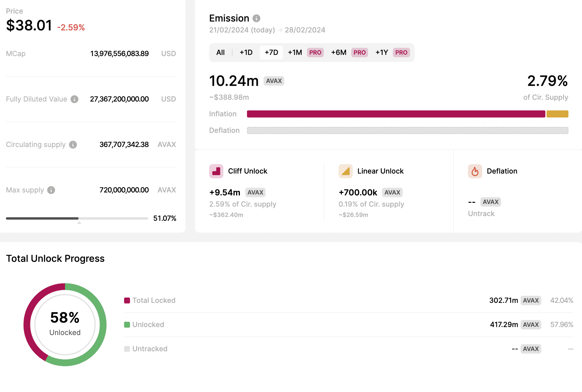This screenshot has height=392, width=582.
Task: Click the yellow Inflation bar segment
Action: click(x=557, y=114)
